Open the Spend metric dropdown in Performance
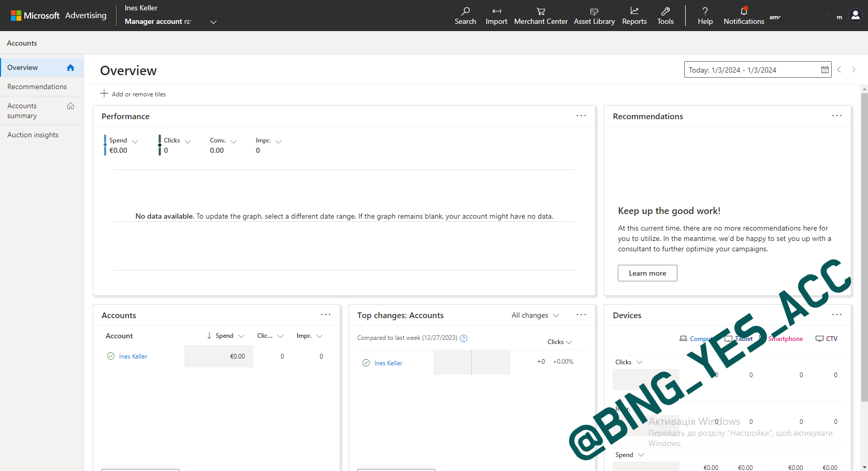The width and height of the screenshot is (868, 471). coord(135,141)
